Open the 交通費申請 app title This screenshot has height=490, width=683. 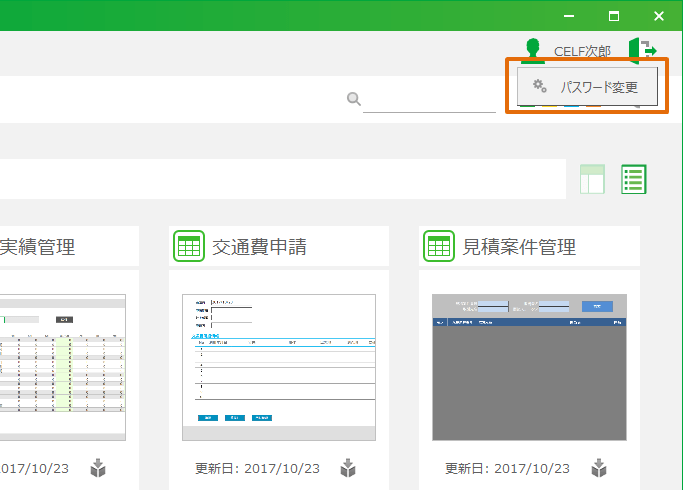(259, 247)
